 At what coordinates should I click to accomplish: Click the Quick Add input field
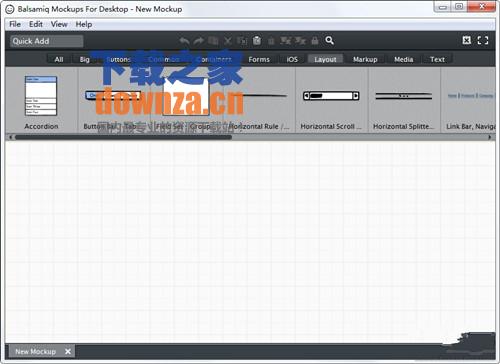pyautogui.click(x=46, y=41)
